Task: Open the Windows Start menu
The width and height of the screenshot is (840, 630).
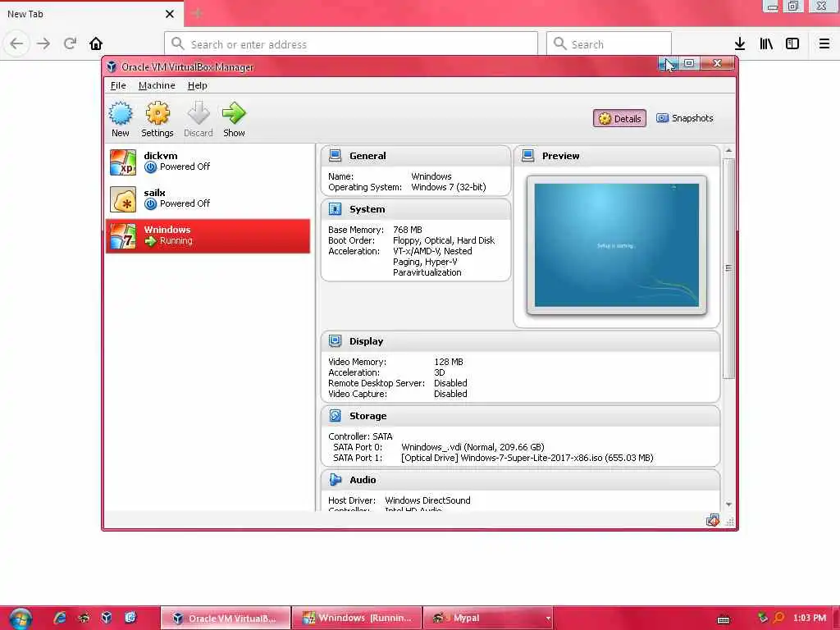Action: pos(21,619)
